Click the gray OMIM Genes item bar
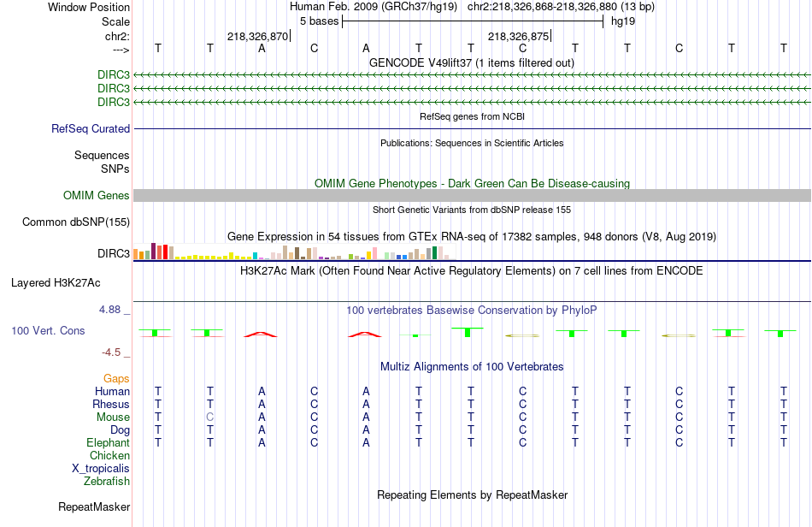The width and height of the screenshot is (812, 527). click(472, 195)
